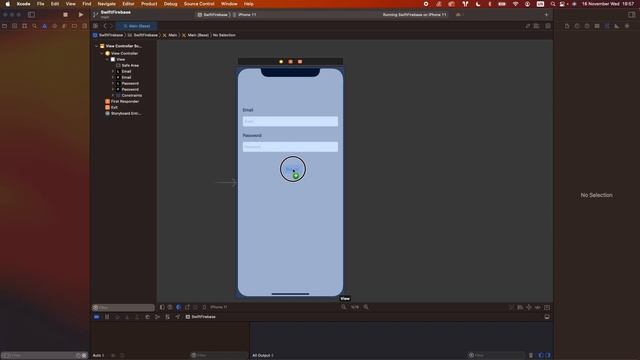Screen dimensions: 640x360
Task: Click the No Selection breadcrumb
Action: pos(224,35)
